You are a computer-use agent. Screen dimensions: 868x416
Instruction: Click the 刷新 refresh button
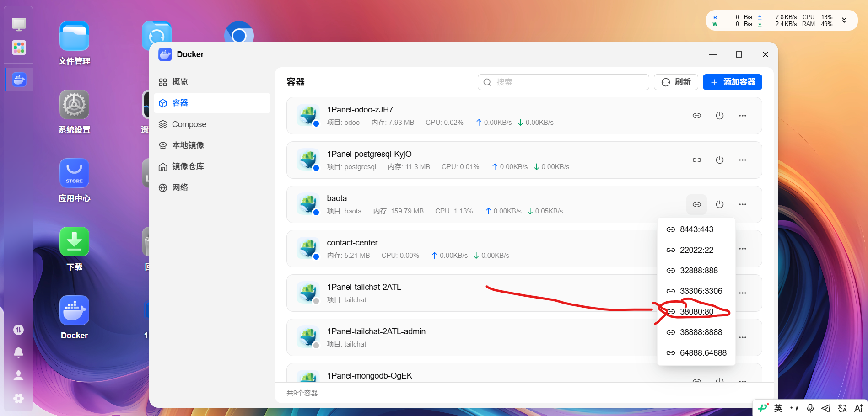pyautogui.click(x=676, y=82)
